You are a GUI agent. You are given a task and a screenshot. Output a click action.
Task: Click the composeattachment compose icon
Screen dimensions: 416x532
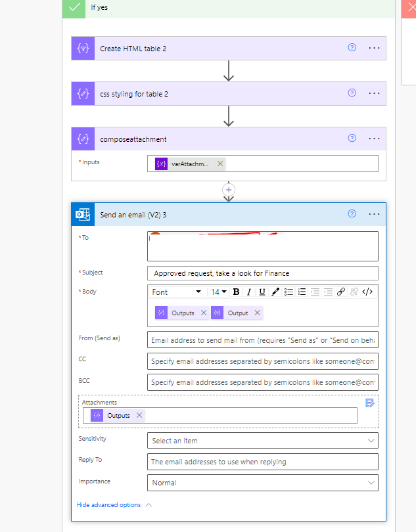coord(83,139)
